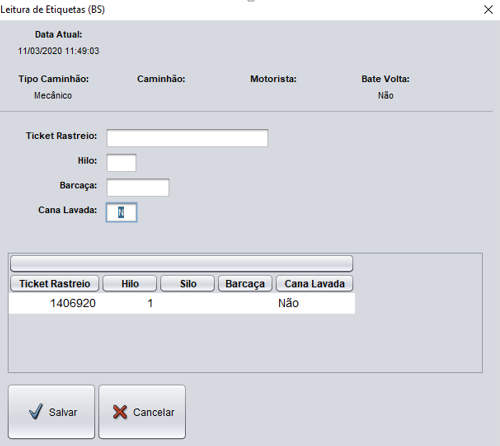500x446 pixels.
Task: Click the red X icon on Cancelar
Action: click(120, 412)
